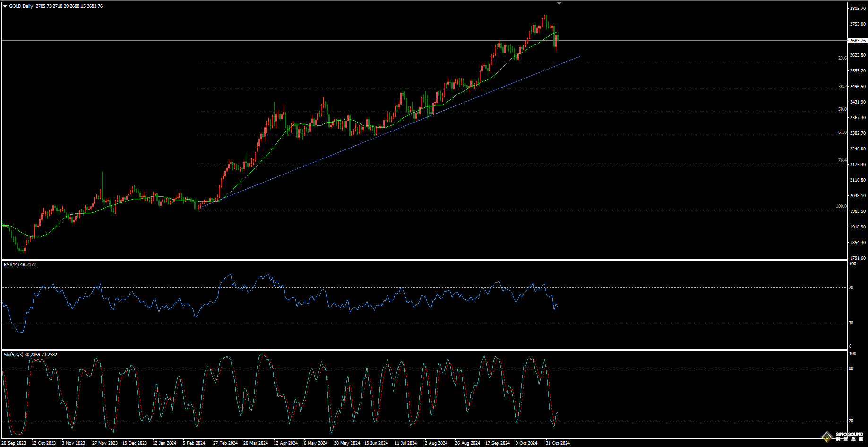Select the 61.8 Fibonacci level label

point(842,133)
